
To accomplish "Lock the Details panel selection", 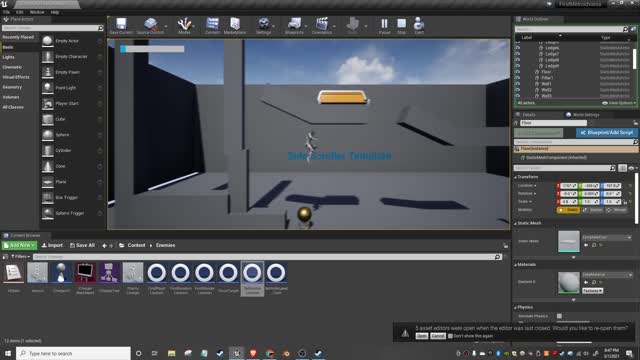I will pyautogui.click(x=636, y=123).
